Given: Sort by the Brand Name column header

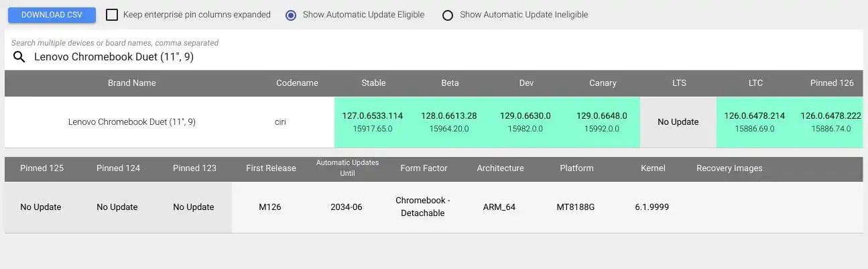Looking at the screenshot, I should tap(132, 83).
